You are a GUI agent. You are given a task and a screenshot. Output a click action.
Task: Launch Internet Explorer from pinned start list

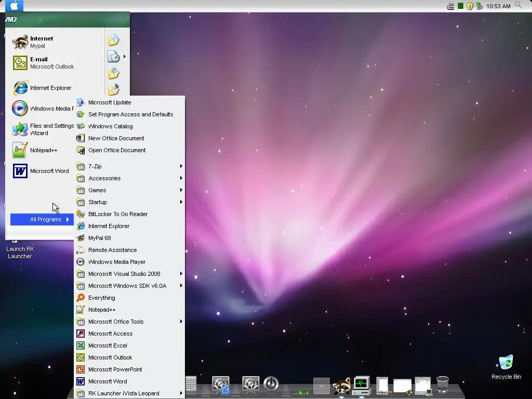[x=54, y=88]
